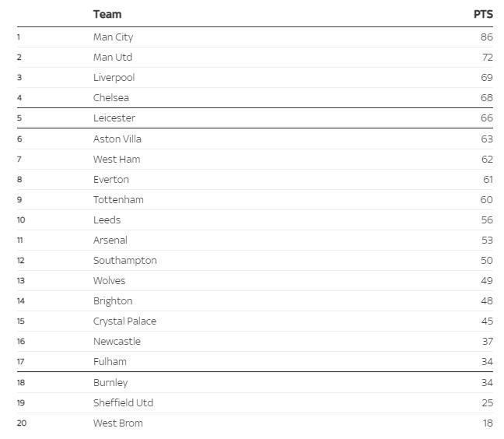Open the Liverpool team entry
Screen dimensions: 504x439
coord(114,78)
